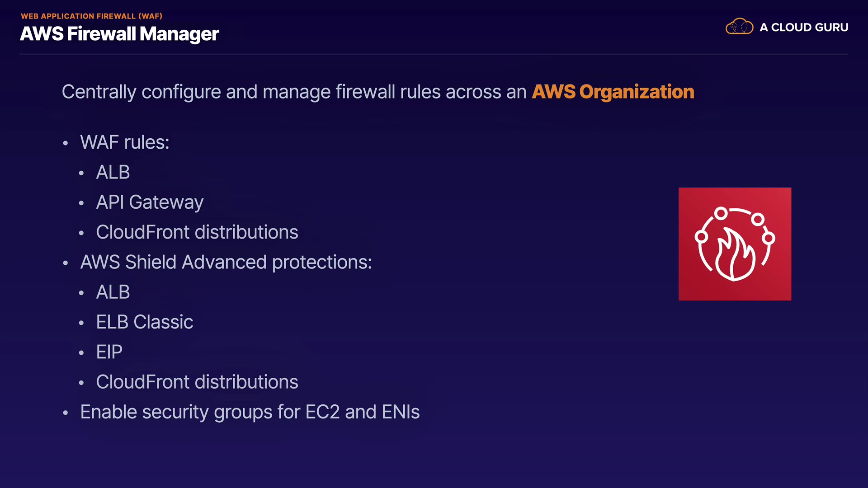This screenshot has width=868, height=488.
Task: Click the 'Centrally configure and manage' sentence
Action: point(294,92)
